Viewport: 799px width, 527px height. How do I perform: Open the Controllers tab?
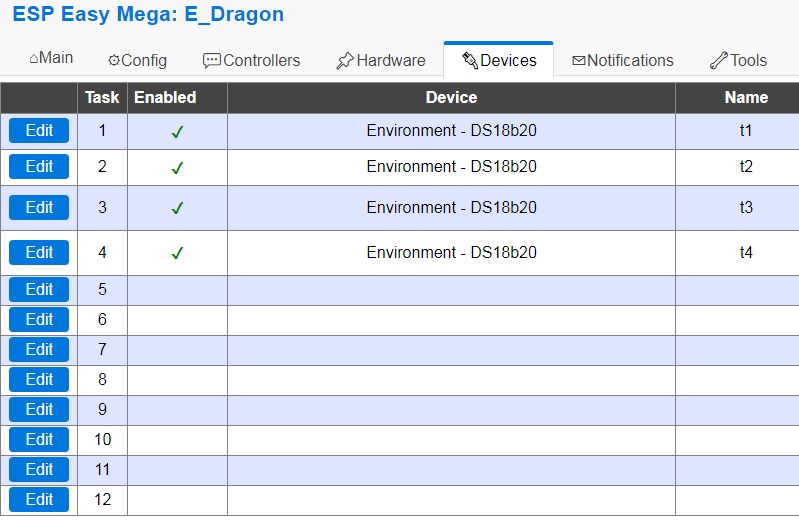(x=251, y=60)
